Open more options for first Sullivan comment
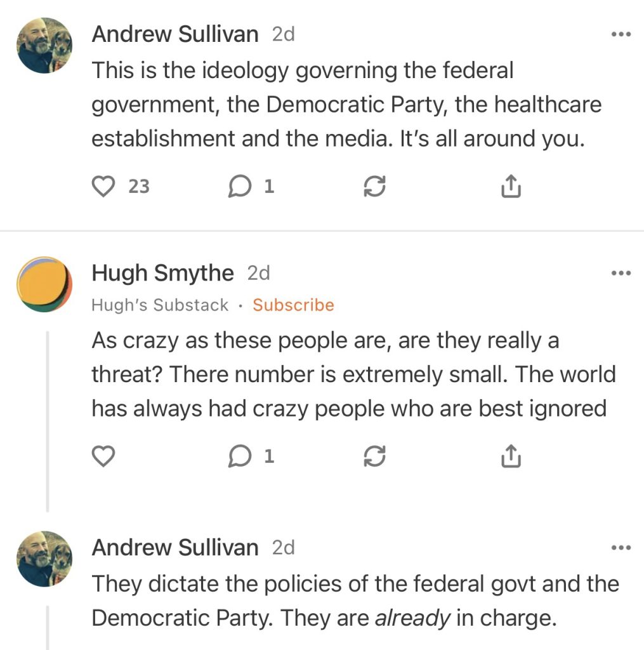Viewport: 644px width, 650px height. click(621, 34)
